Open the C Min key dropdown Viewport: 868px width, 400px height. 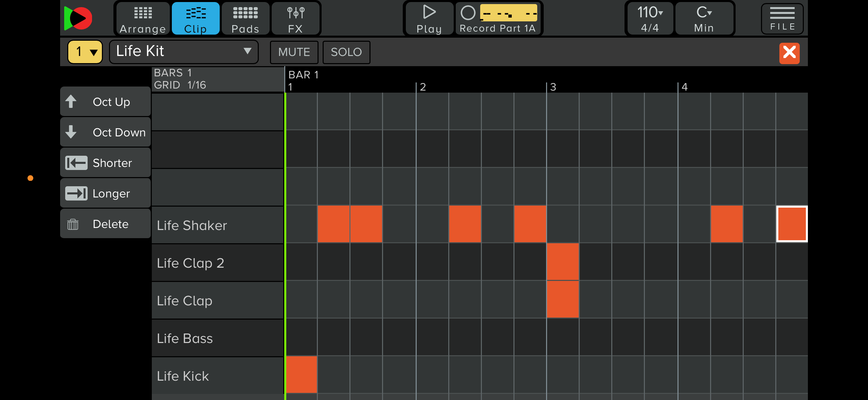point(704,18)
